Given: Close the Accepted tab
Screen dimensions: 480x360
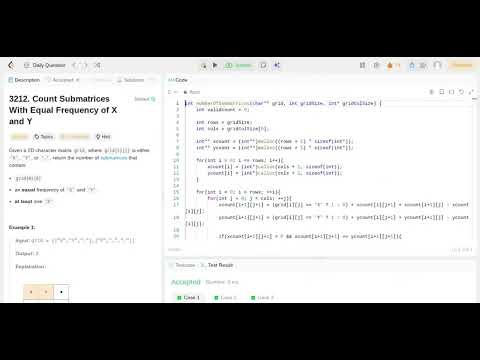Looking at the screenshot, I should coord(78,80).
